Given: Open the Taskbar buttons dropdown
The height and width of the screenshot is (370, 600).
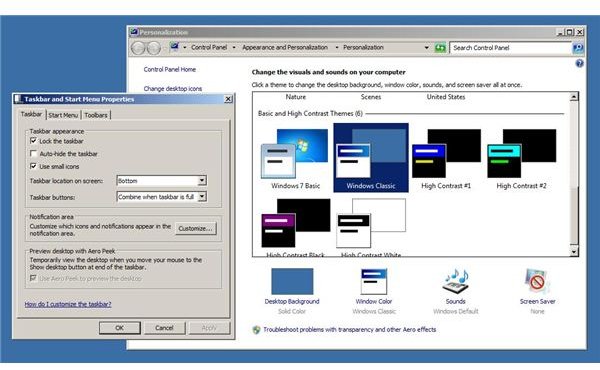Looking at the screenshot, I should click(161, 197).
